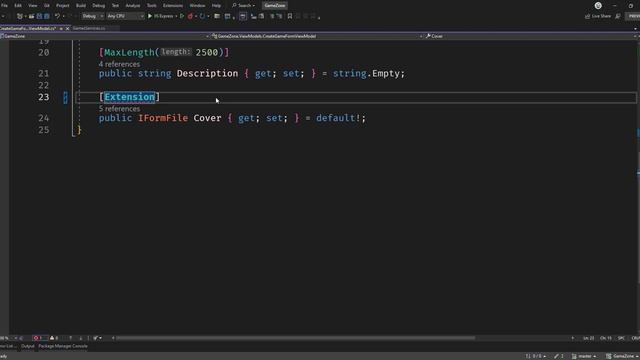Open the Debug menu
Screen dimensions: 640x360
[98, 6]
